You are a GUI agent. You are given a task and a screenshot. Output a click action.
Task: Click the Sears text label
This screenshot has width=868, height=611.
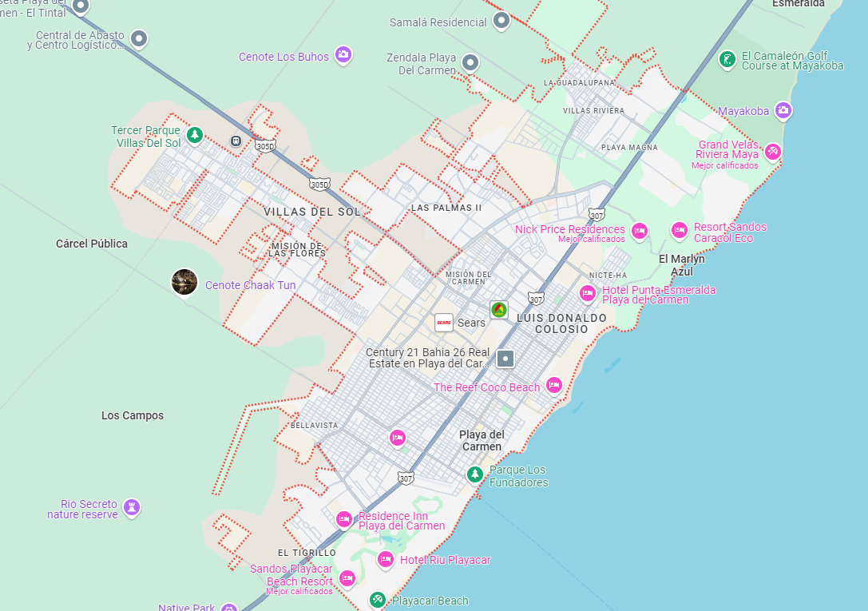tap(471, 323)
